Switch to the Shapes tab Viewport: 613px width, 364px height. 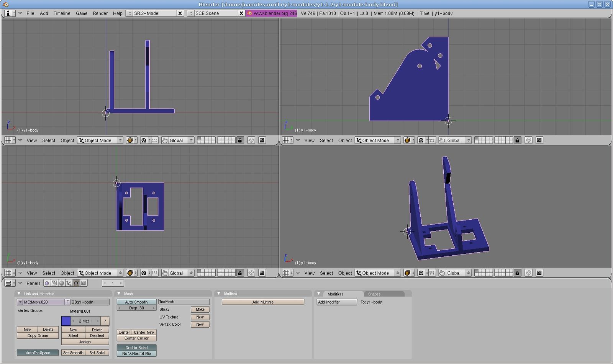tap(374, 294)
